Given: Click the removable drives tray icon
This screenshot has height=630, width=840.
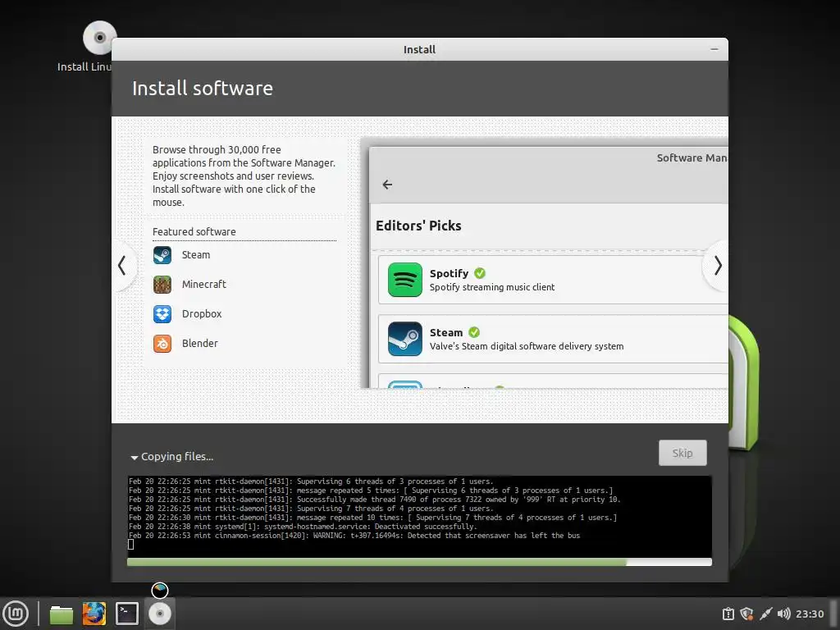Looking at the screenshot, I should pyautogui.click(x=728, y=614).
